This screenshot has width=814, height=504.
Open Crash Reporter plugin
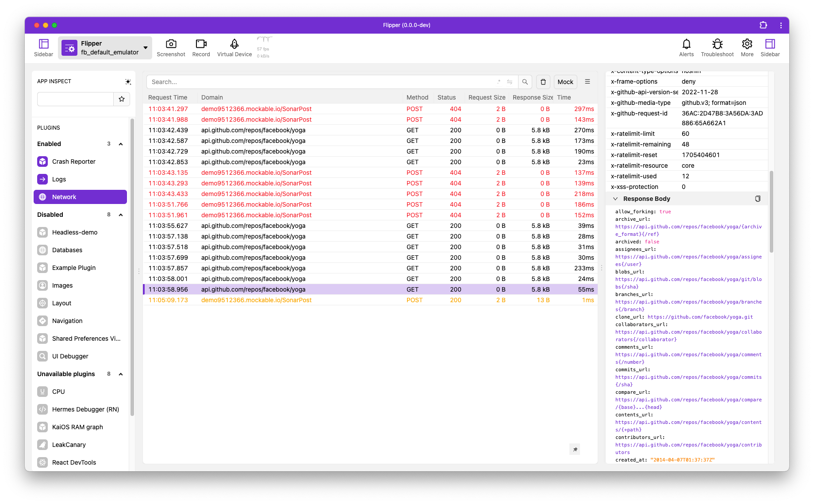(x=80, y=162)
